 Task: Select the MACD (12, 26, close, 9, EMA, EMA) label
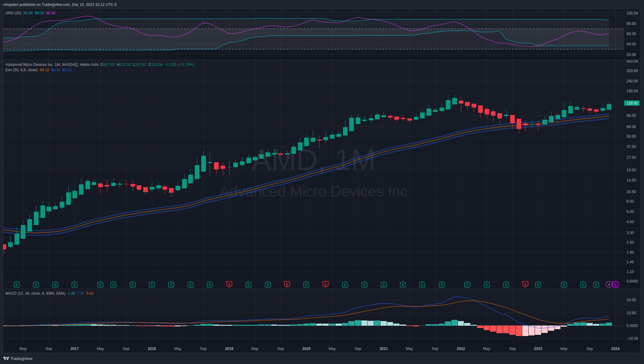click(36, 293)
